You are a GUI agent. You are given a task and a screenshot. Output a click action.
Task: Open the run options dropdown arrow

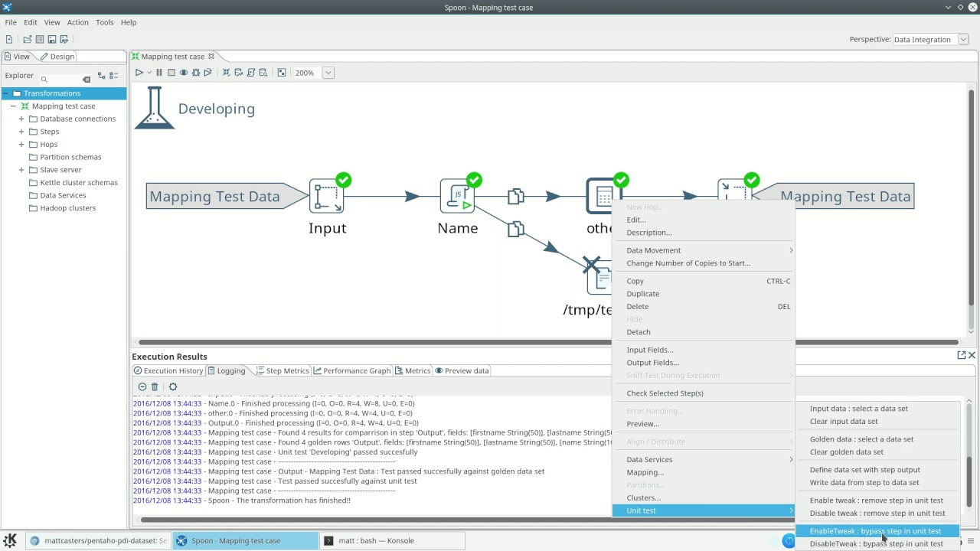(x=149, y=73)
